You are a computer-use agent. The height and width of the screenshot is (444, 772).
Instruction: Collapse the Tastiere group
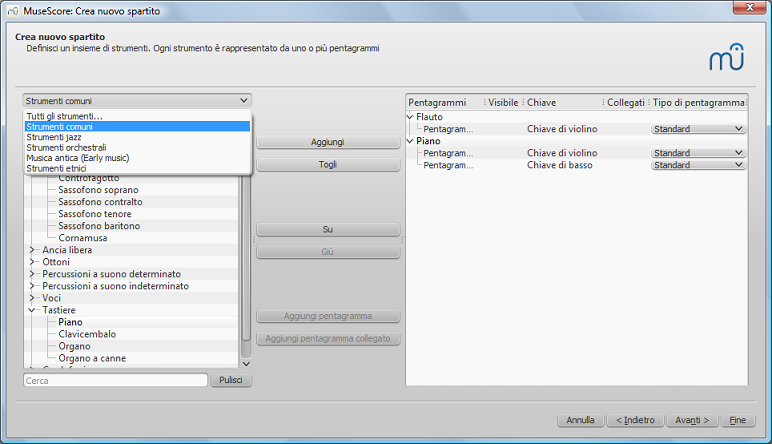coord(32,310)
